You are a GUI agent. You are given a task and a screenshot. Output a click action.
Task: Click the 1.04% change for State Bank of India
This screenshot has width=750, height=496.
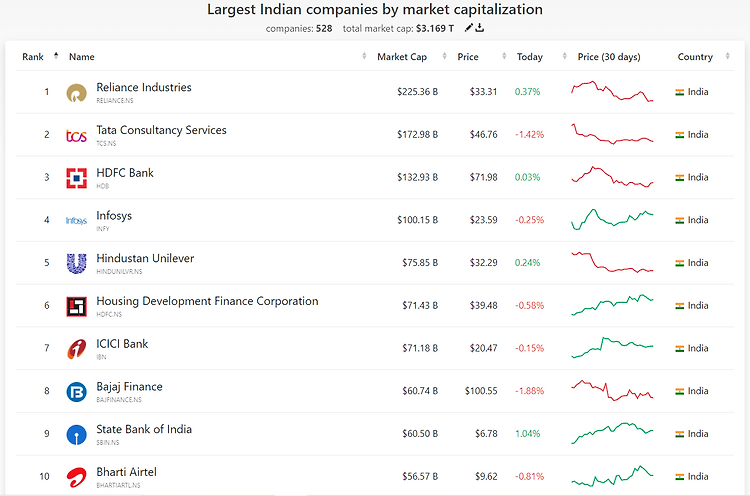[528, 434]
